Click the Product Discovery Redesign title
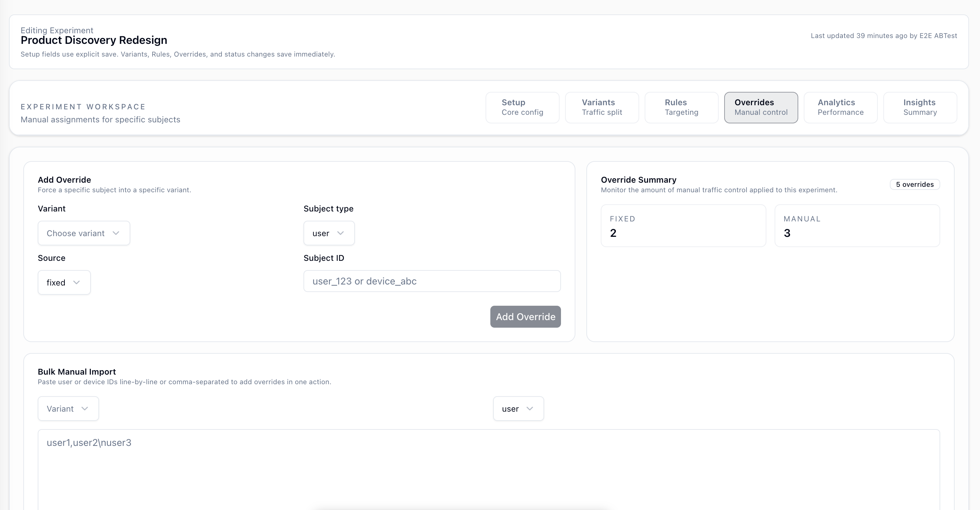The width and height of the screenshot is (980, 510). (x=94, y=40)
